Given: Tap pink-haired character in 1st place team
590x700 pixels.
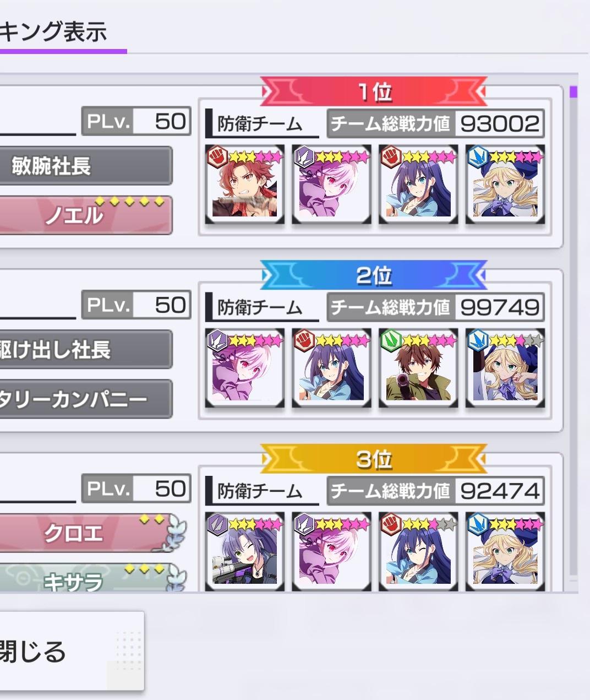Looking at the screenshot, I should point(332,185).
